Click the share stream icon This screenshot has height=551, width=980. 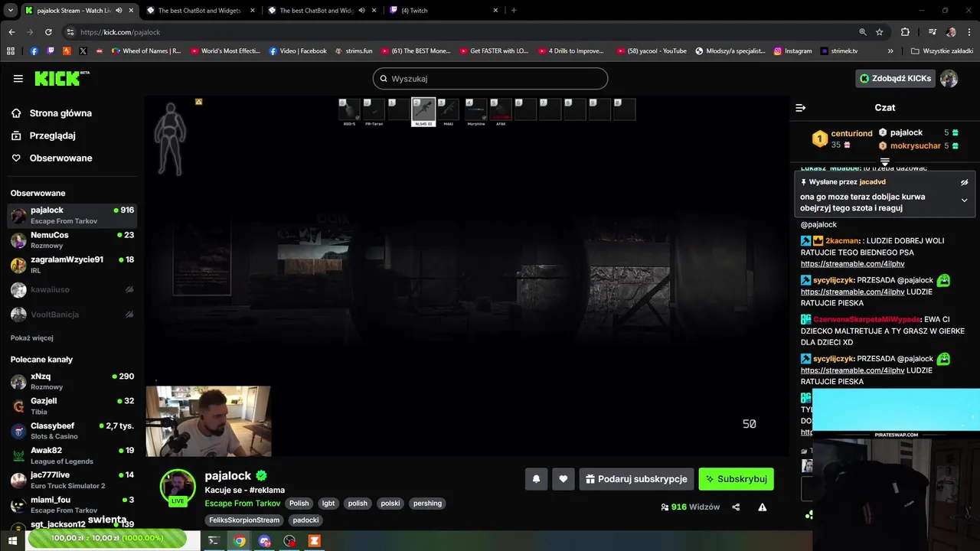736,507
